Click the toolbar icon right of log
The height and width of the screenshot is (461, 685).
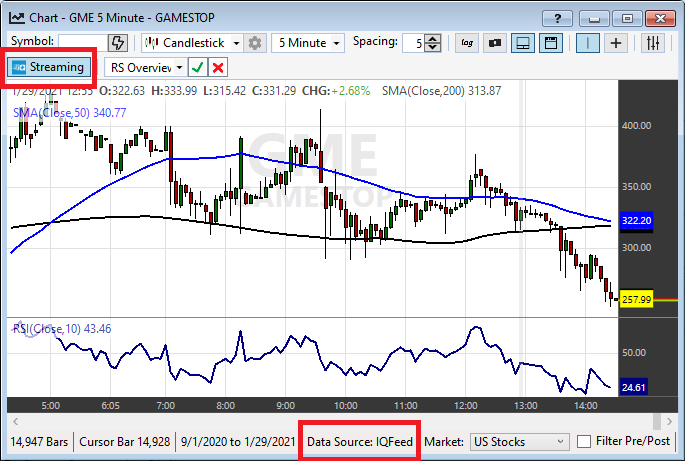tap(495, 43)
